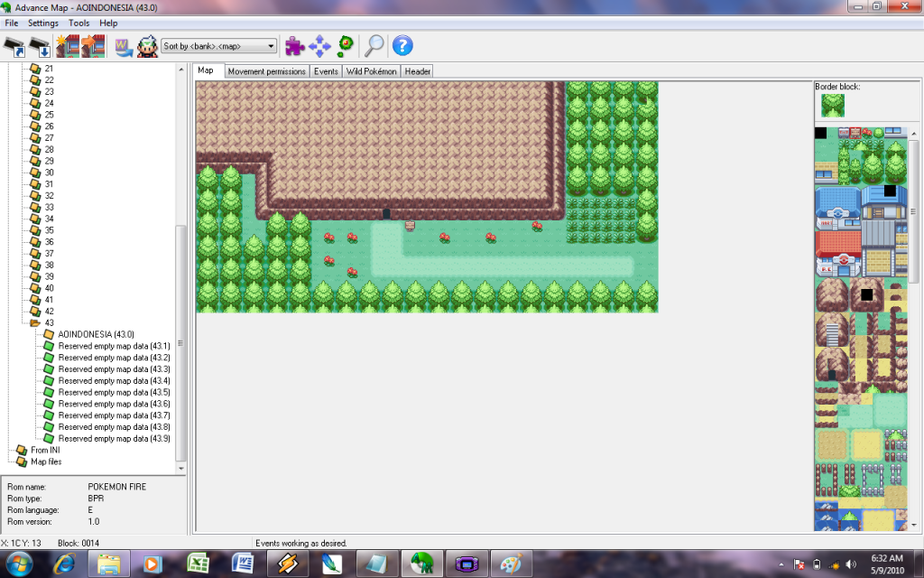Click the block palette scroll-down arrow
The image size is (924, 578).
pyautogui.click(x=914, y=525)
